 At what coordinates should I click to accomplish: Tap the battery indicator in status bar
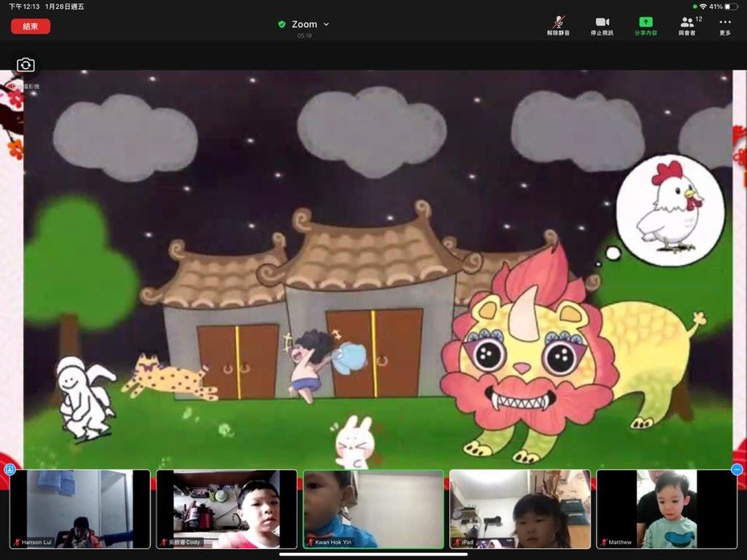click(730, 6)
